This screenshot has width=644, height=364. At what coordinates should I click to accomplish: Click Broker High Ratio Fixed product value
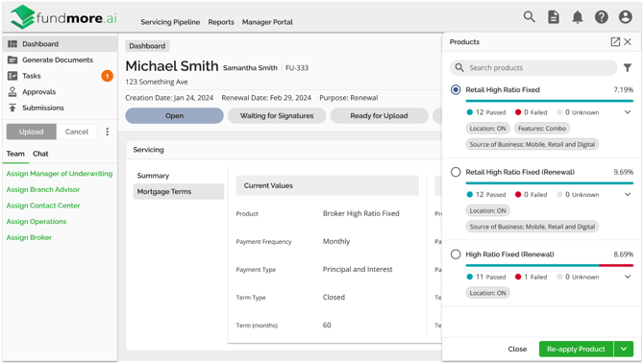[x=361, y=213]
